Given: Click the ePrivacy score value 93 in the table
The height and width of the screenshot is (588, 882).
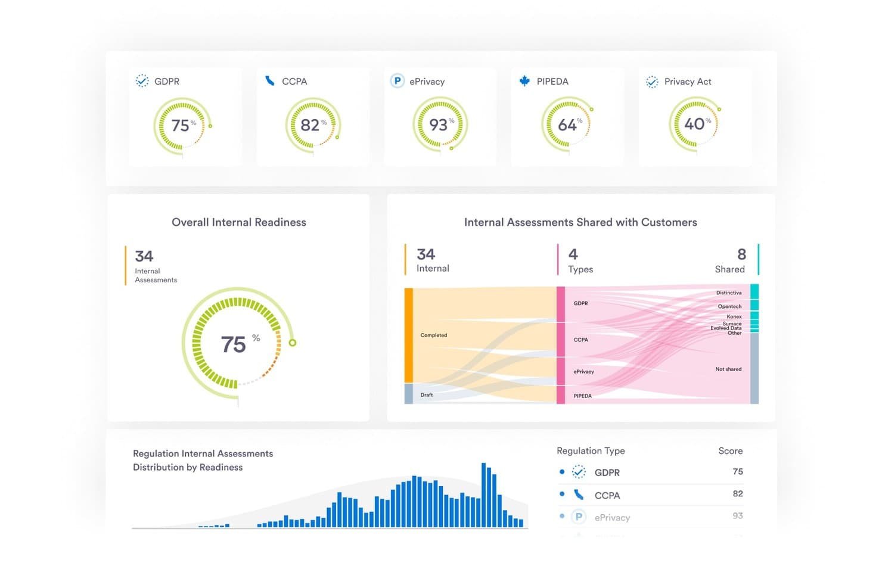Looking at the screenshot, I should (738, 515).
